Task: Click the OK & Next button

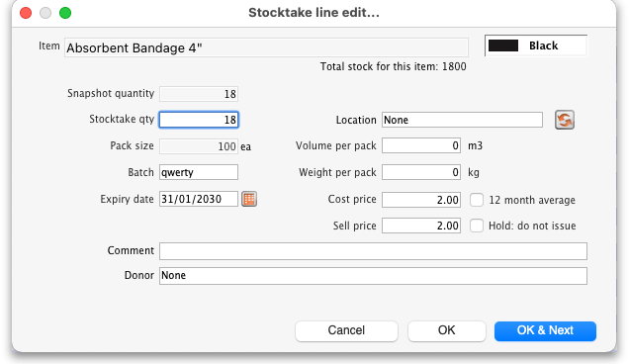Action: coord(545,330)
